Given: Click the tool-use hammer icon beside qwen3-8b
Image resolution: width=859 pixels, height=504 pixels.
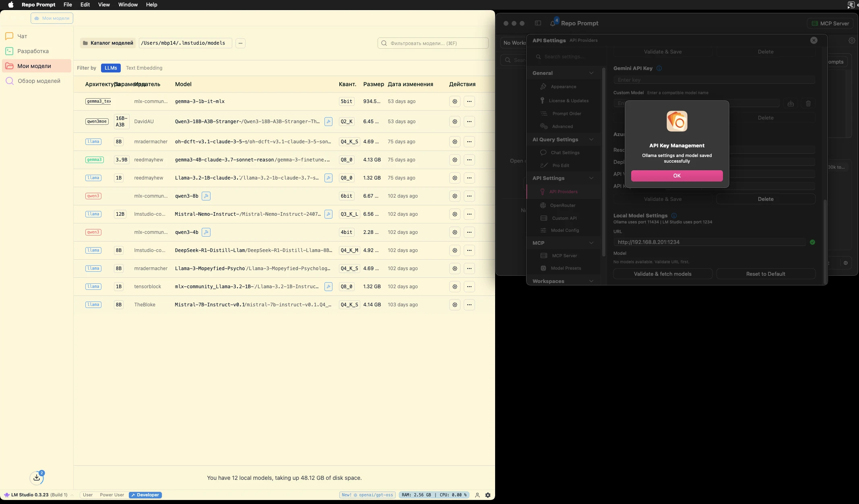Looking at the screenshot, I should (x=206, y=196).
